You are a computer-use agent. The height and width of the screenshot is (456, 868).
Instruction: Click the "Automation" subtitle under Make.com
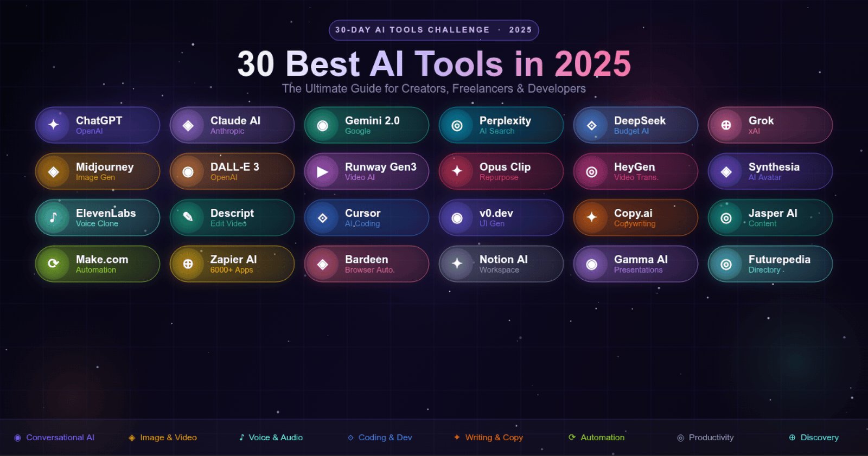96,269
